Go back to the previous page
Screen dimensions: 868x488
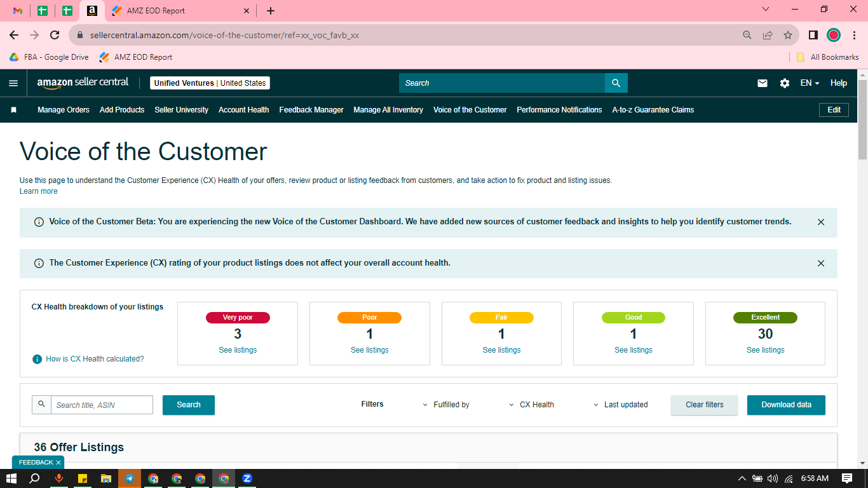point(14,35)
